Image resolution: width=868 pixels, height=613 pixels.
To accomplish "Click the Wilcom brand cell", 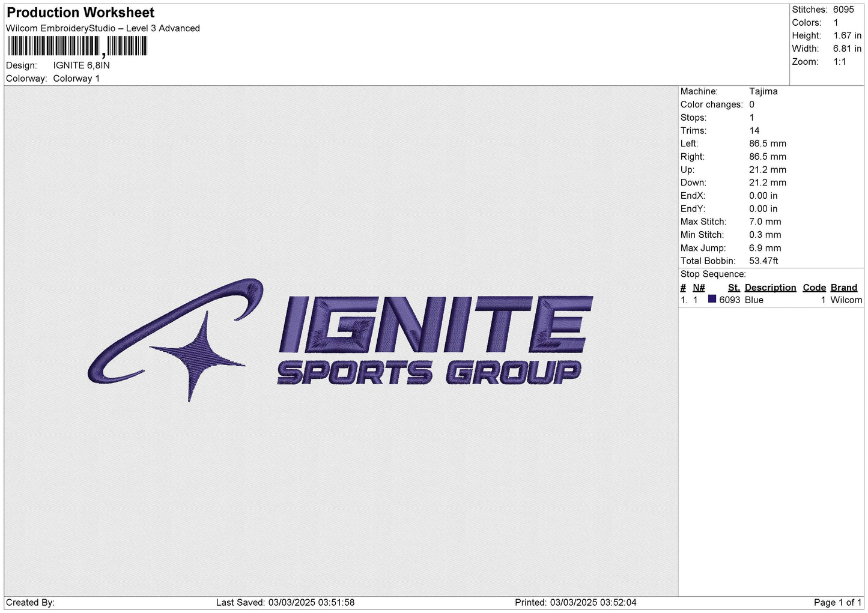I will pos(846,300).
